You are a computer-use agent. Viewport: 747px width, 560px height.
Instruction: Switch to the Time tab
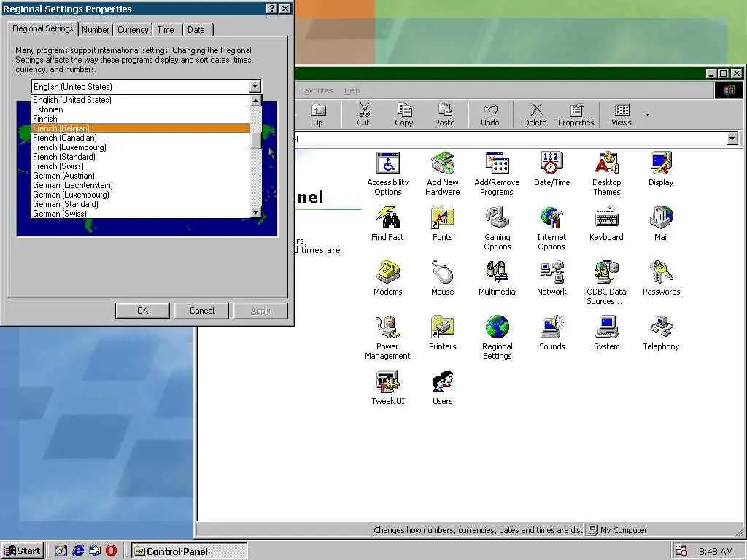(166, 29)
